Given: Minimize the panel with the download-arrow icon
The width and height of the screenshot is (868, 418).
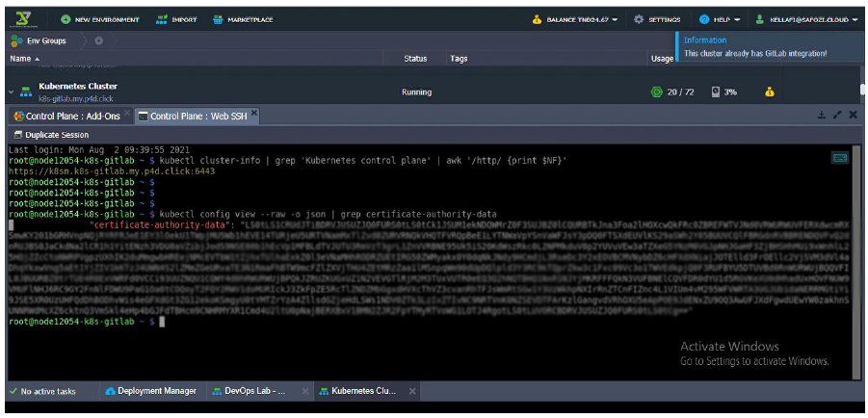Looking at the screenshot, I should (x=822, y=116).
